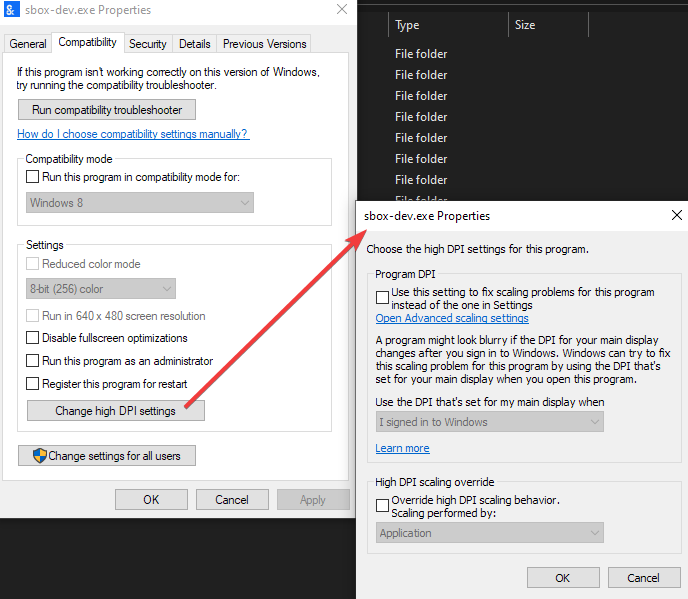Sort by Size column in File Explorer

(548, 25)
